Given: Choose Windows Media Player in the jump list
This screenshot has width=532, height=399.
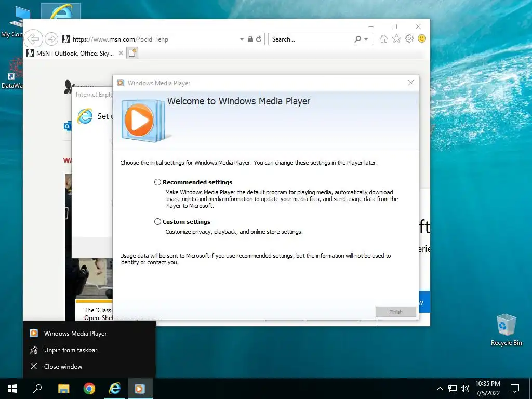Looking at the screenshot, I should (89, 334).
